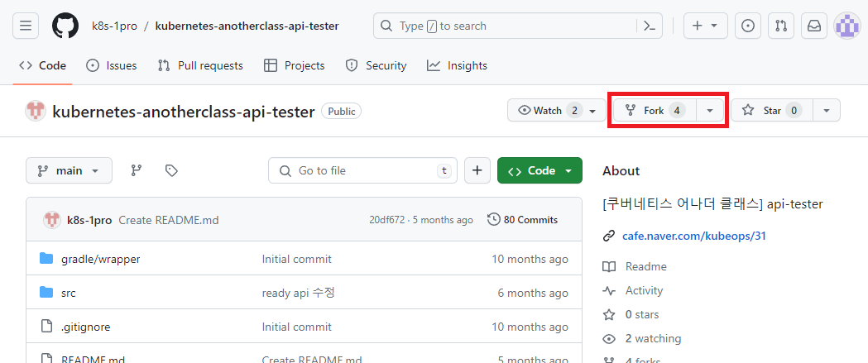Open the Pull requests icon in top header

(x=780, y=26)
